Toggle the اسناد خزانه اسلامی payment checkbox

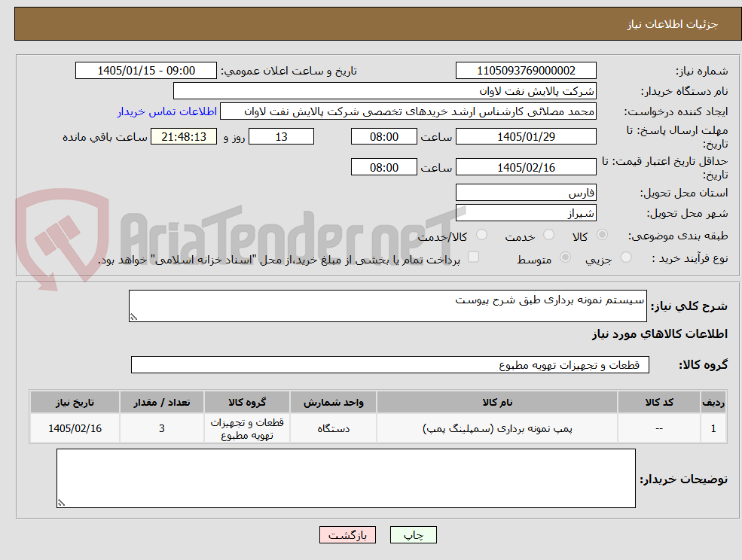pos(473,257)
